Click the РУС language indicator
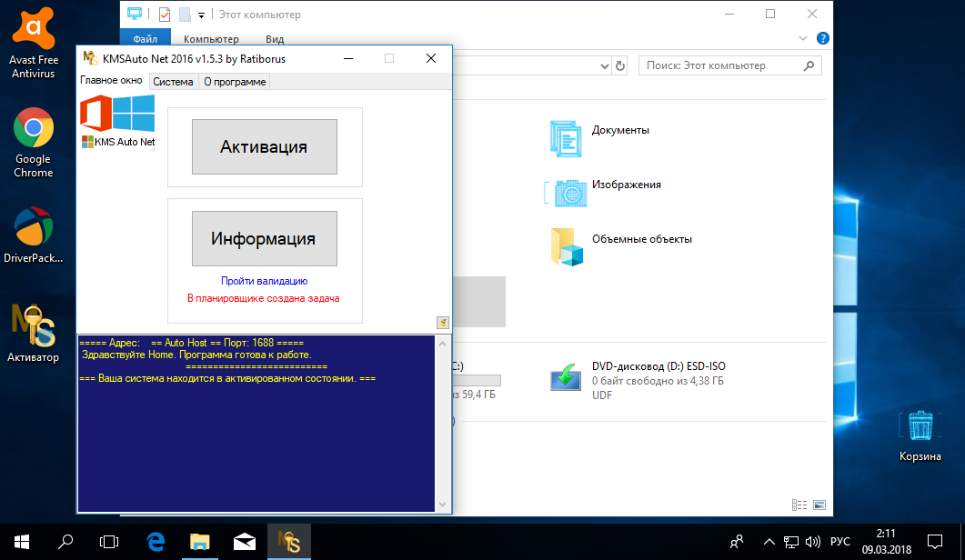This screenshot has height=560, width=965. pyautogui.click(x=840, y=542)
